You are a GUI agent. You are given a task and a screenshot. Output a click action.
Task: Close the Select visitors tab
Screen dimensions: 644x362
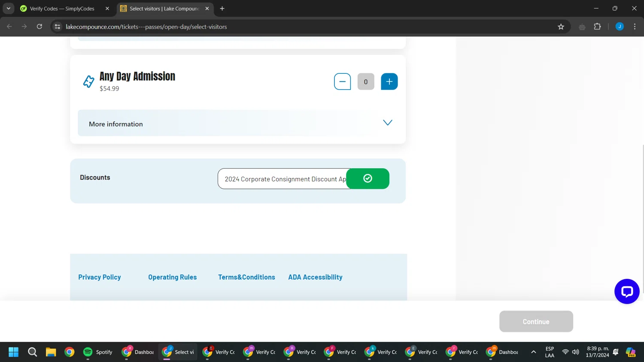click(207, 9)
